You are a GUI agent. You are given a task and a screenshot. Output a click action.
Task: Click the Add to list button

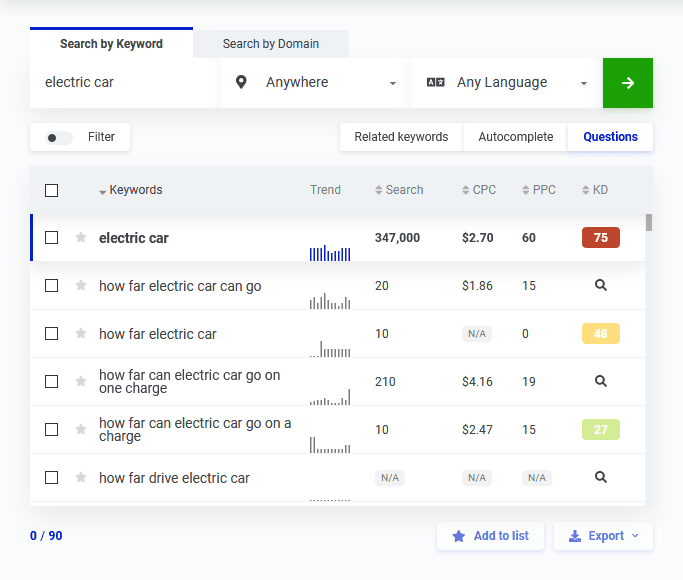(x=490, y=536)
